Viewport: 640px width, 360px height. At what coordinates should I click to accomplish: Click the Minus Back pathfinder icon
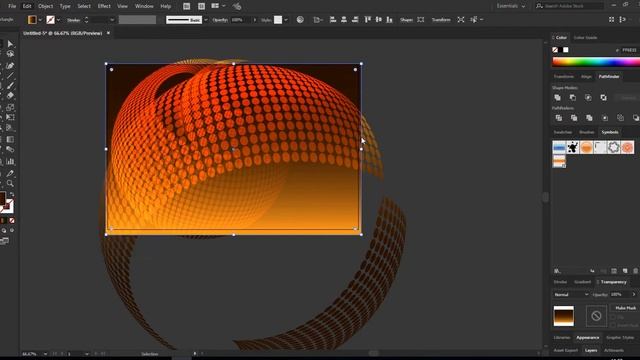click(635, 118)
